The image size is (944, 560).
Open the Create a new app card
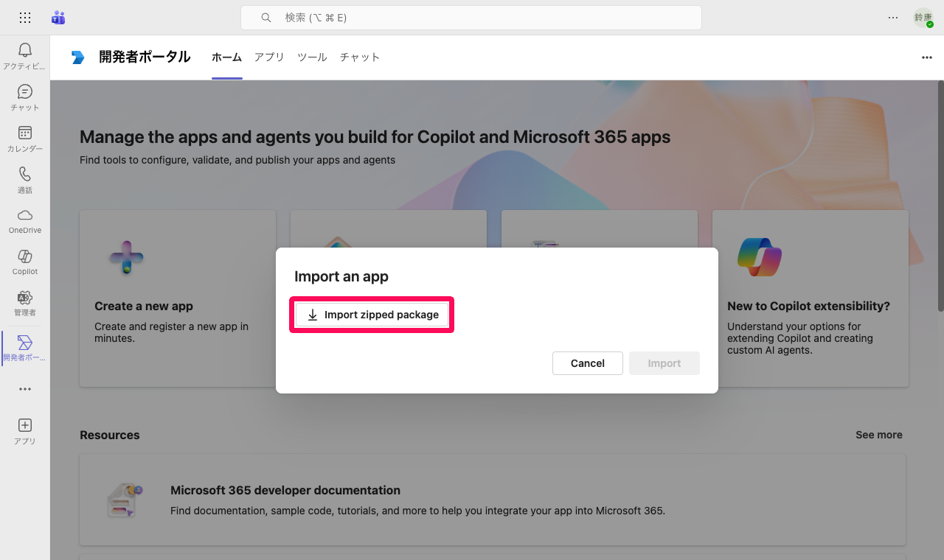coord(178,298)
